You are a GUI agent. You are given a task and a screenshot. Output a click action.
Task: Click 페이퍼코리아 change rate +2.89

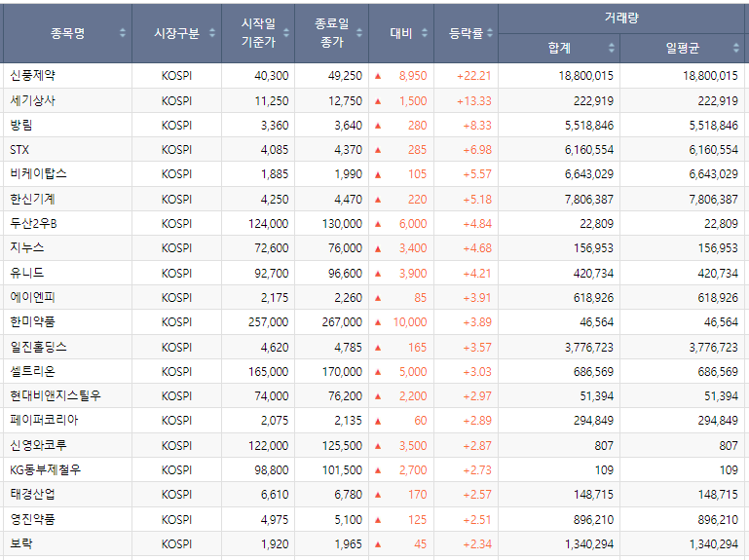[476, 421]
